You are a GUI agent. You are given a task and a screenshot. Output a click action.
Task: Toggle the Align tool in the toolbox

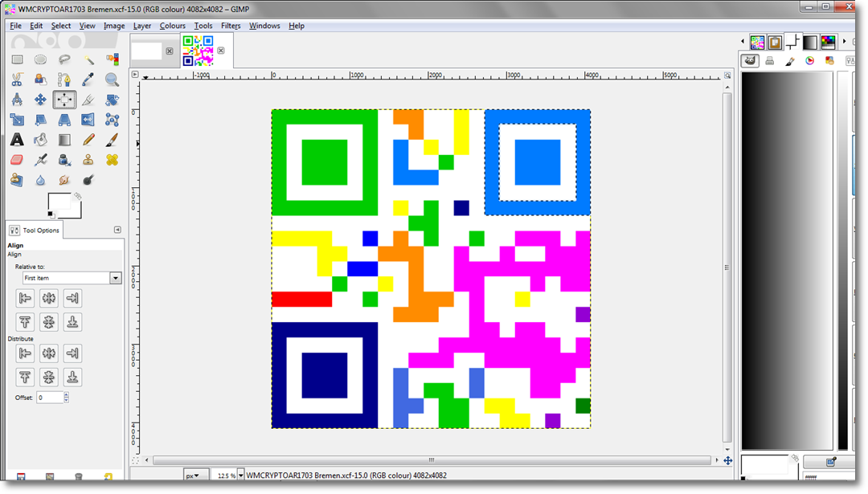click(x=64, y=100)
